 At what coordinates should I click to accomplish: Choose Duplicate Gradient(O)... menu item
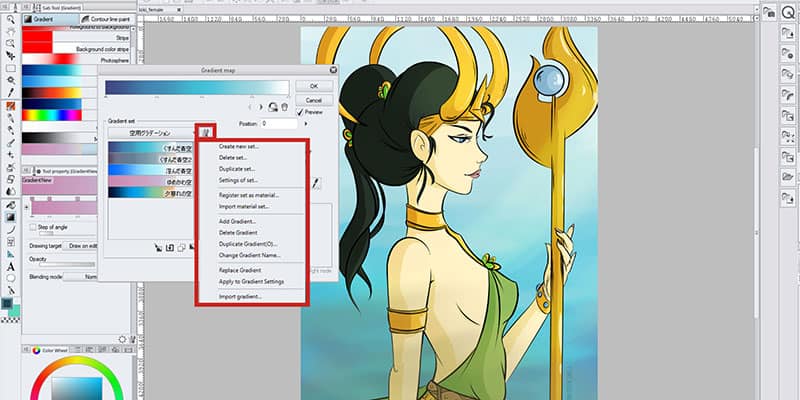248,244
